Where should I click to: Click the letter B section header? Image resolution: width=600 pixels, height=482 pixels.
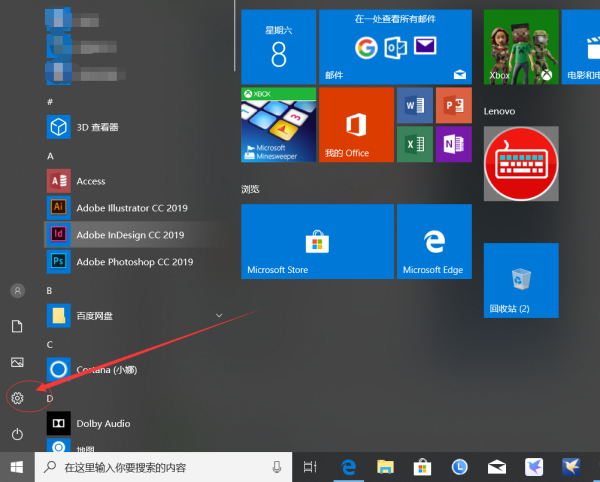coord(49,291)
